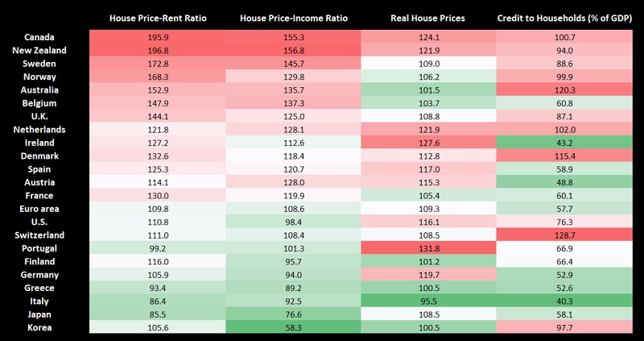Screen dimensions: 644x341
Task: Click Italy's real house price 95.5
Action: click(428, 301)
